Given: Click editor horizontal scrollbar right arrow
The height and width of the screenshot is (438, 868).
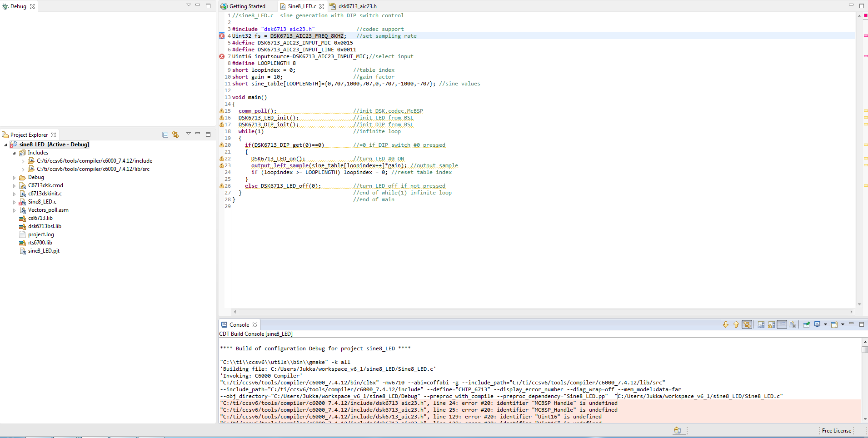Looking at the screenshot, I should pyautogui.click(x=851, y=312).
